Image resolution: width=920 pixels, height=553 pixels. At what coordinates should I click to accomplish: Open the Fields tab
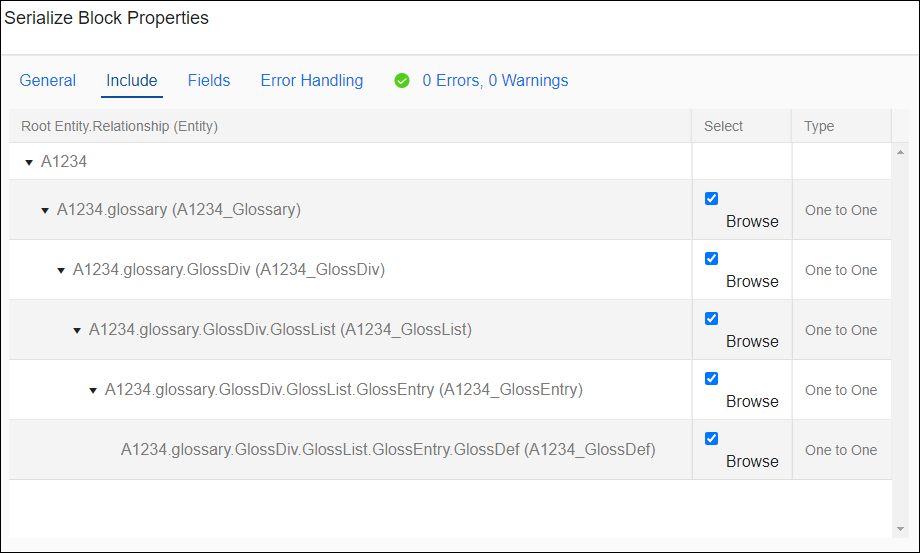(209, 80)
